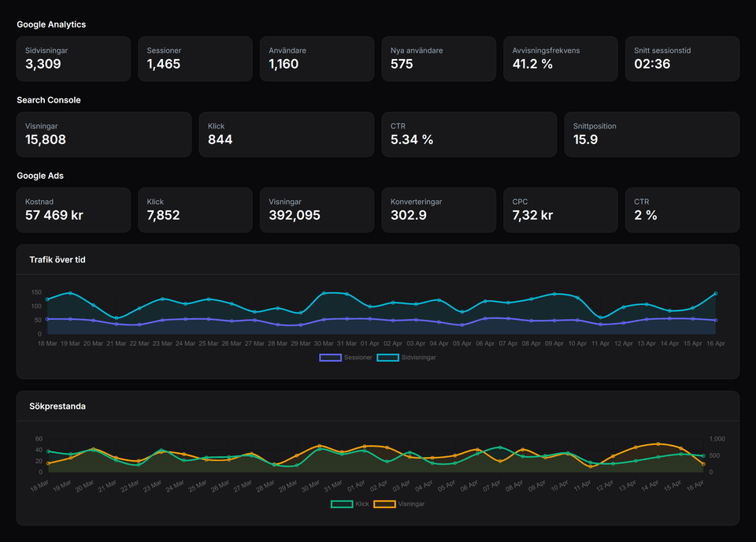Select the CPC 7,32 kr card

coord(560,210)
